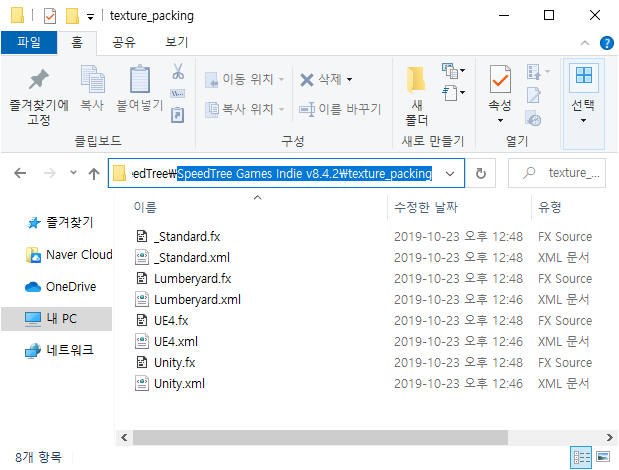
Task: Click the Select (선택) grid icon
Action: [584, 75]
